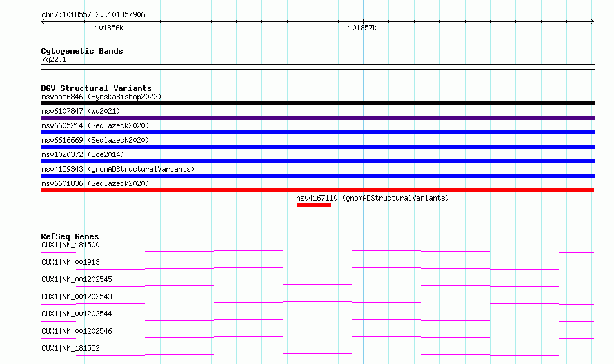Click the blue bar under nsv4159343

[x=317, y=176]
